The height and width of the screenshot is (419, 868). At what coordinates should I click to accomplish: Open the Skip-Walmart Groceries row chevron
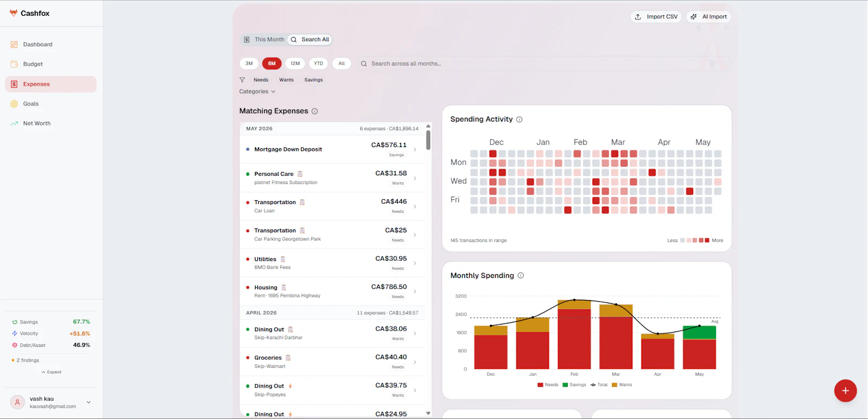click(x=415, y=362)
